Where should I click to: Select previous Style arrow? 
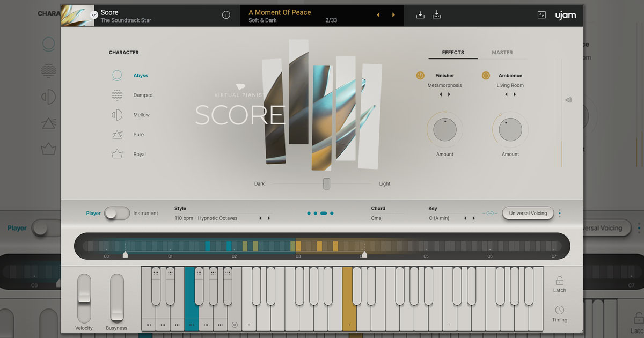pyautogui.click(x=260, y=218)
